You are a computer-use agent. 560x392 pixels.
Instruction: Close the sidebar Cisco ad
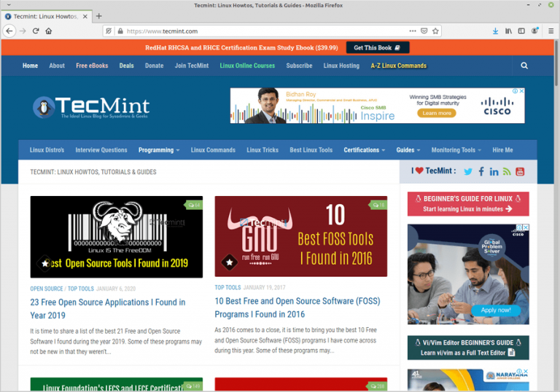[x=526, y=227]
